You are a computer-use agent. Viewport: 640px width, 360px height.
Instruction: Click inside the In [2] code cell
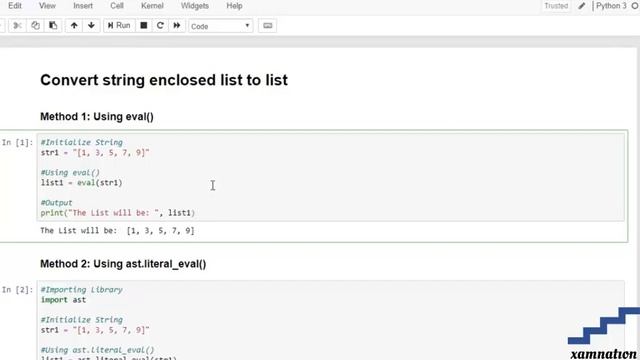tap(331, 320)
